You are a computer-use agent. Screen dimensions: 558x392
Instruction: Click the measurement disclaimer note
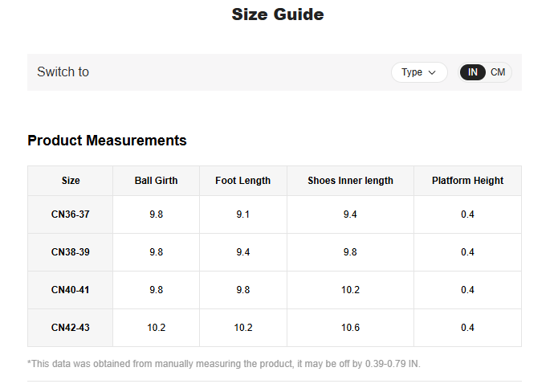223,364
